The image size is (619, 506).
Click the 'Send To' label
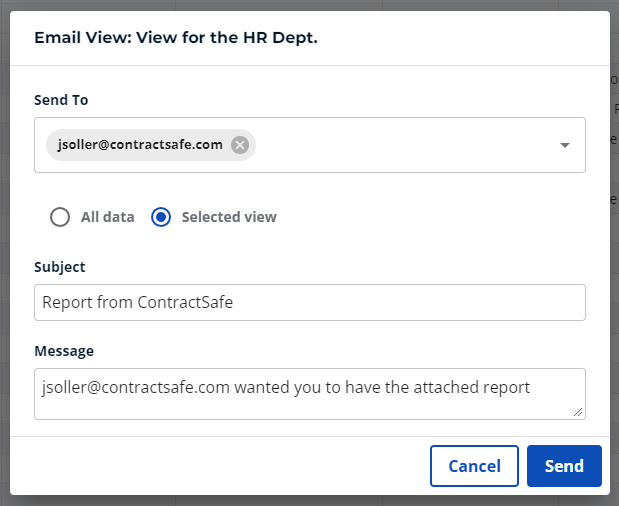tap(61, 100)
